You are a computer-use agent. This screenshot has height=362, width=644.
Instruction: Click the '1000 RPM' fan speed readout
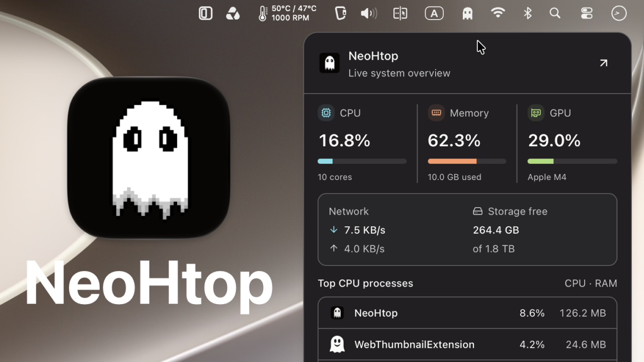290,18
